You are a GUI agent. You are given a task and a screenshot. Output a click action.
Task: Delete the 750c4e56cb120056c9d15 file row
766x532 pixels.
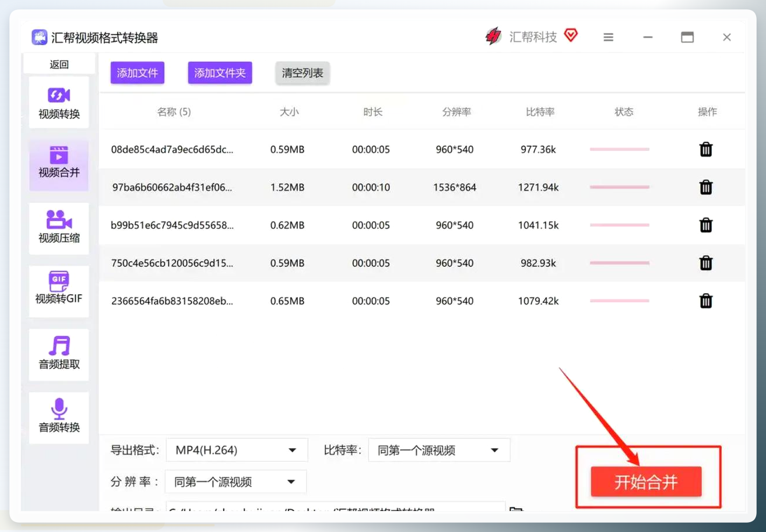click(706, 263)
